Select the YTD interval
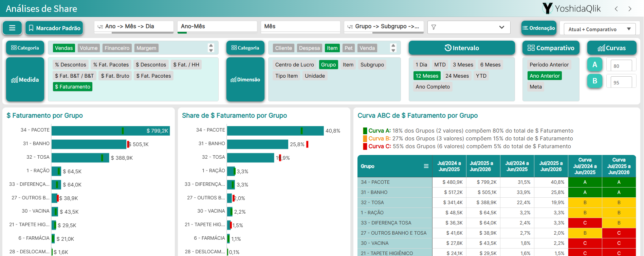 (481, 76)
